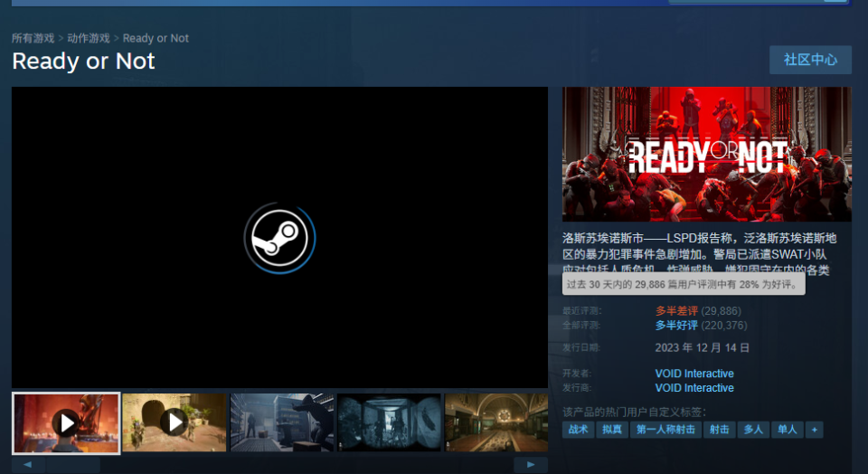Click the right arrow of thumbnail strip

[531, 465]
